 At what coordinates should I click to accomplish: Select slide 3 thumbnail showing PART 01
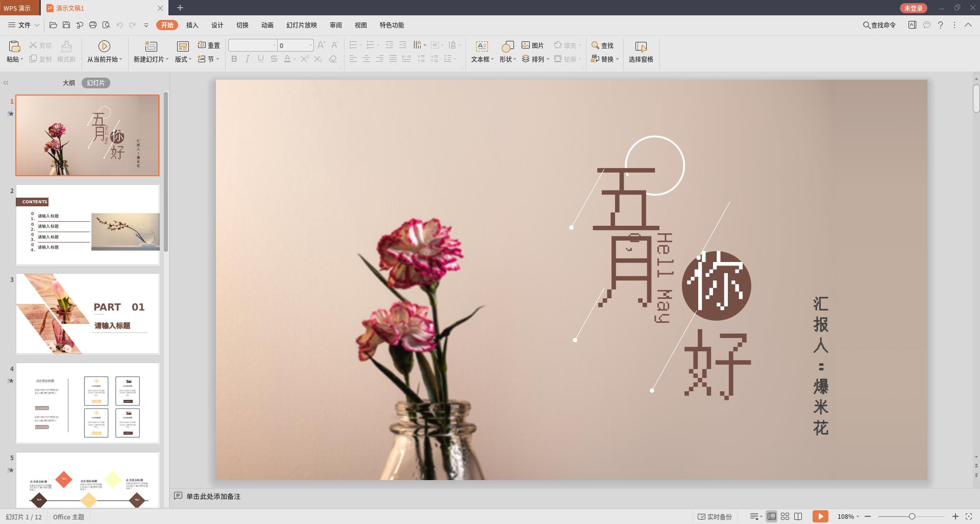click(87, 313)
